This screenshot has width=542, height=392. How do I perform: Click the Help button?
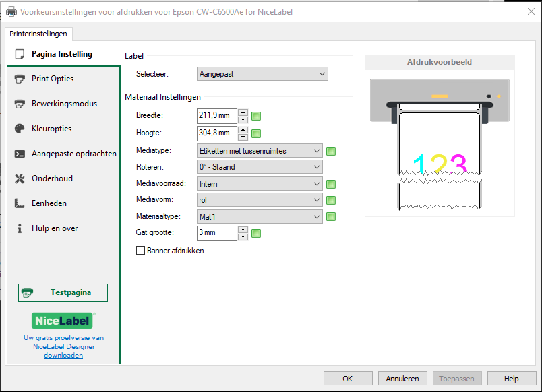click(511, 379)
